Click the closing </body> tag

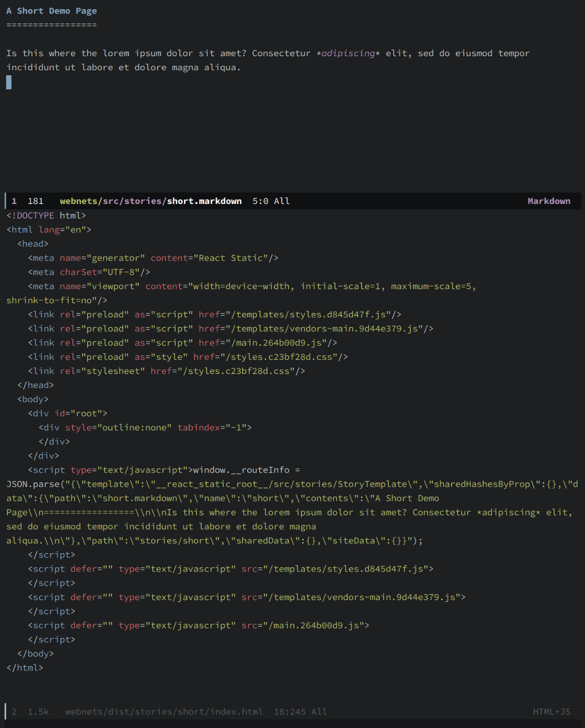pyautogui.click(x=35, y=654)
